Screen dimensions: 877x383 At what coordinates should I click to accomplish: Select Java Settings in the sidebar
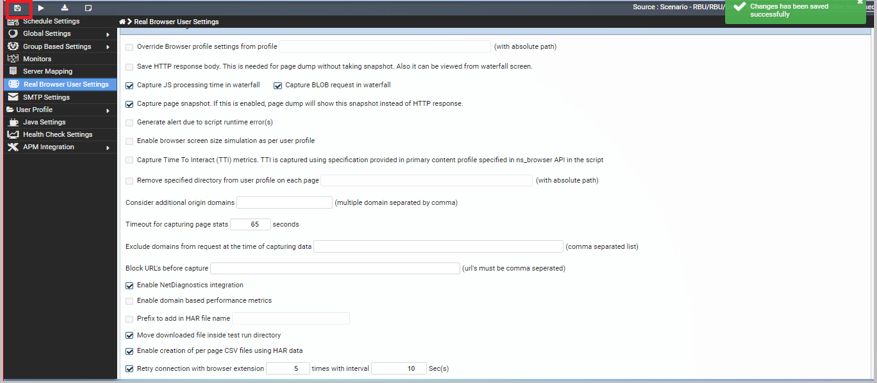point(44,122)
